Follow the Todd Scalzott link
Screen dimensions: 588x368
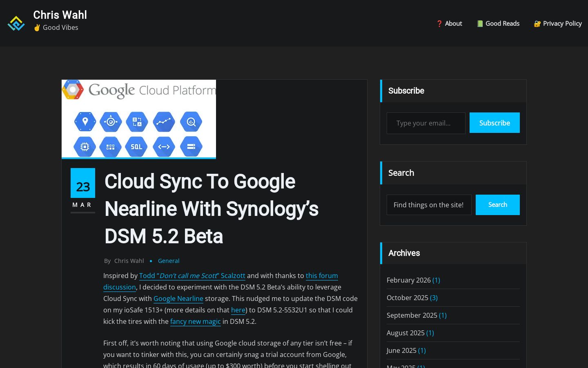click(192, 276)
